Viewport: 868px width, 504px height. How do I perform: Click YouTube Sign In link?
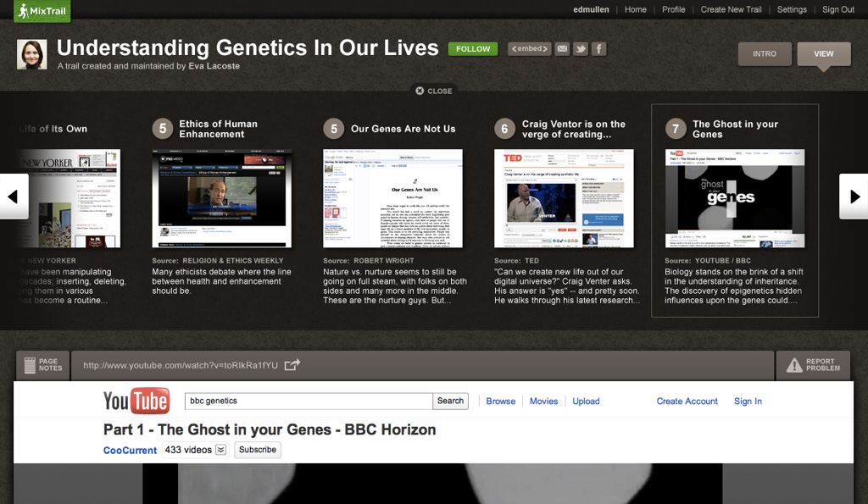748,402
